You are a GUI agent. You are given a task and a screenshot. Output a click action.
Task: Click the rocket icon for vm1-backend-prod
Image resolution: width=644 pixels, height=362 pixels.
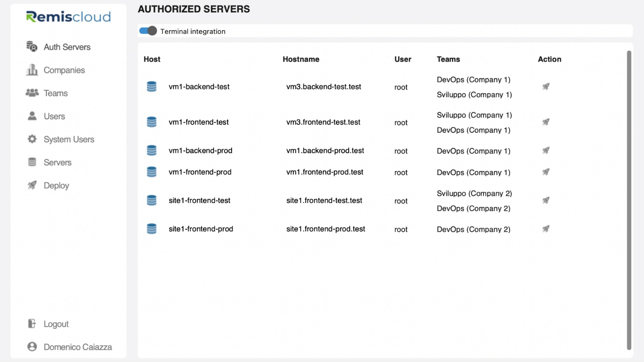[546, 150]
